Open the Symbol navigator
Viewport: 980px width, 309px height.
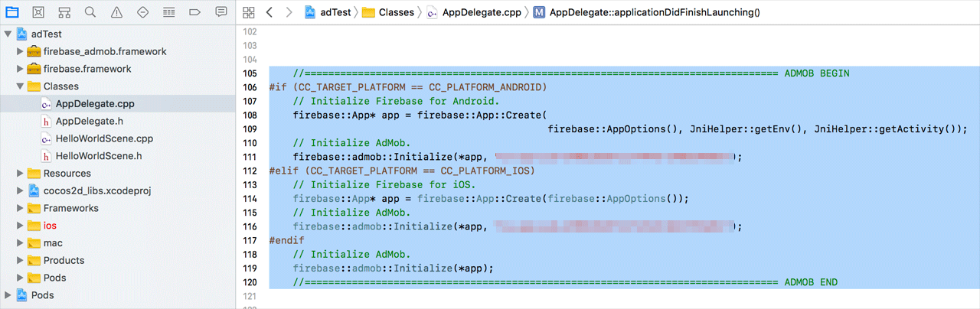64,12
